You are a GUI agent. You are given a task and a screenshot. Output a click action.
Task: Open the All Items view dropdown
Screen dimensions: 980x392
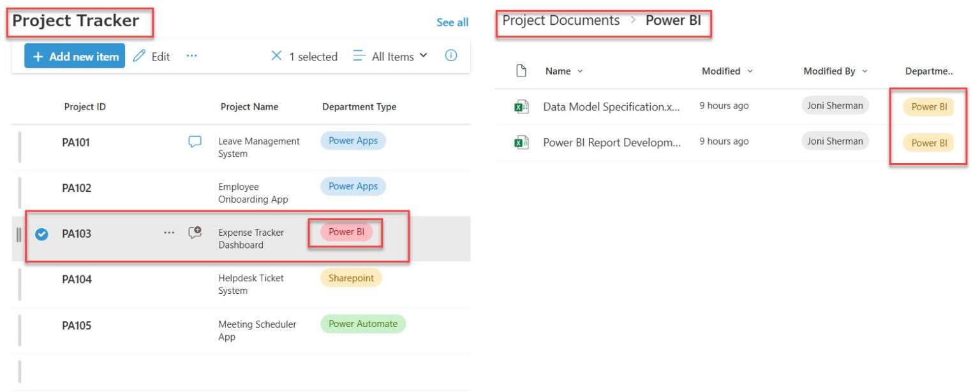click(x=390, y=56)
